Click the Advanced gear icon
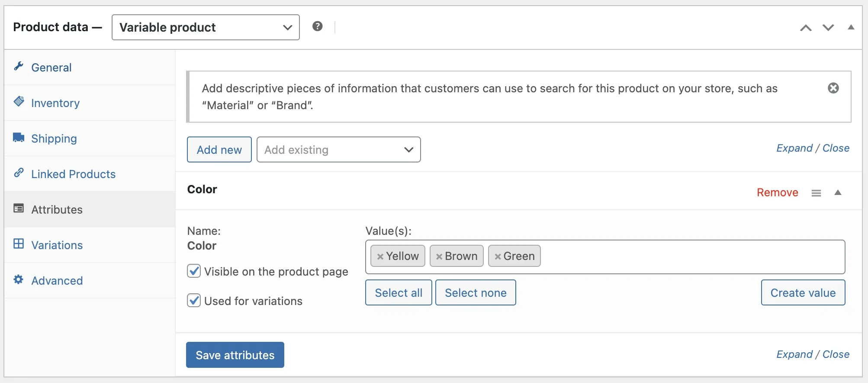 click(x=19, y=279)
